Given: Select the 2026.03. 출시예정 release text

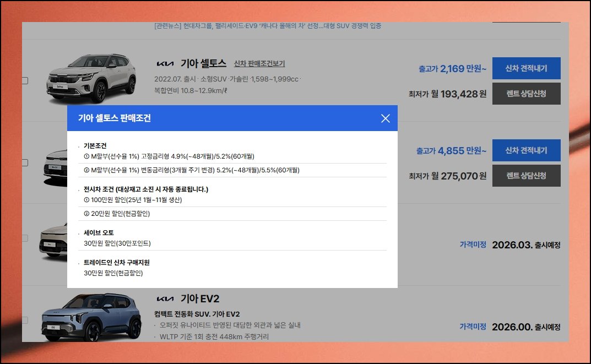Looking at the screenshot, I should pyautogui.click(x=526, y=245).
